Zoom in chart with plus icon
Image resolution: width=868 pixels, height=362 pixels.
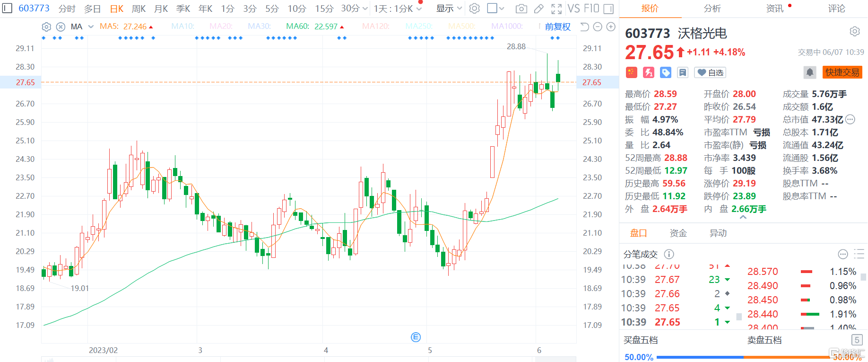pyautogui.click(x=611, y=26)
